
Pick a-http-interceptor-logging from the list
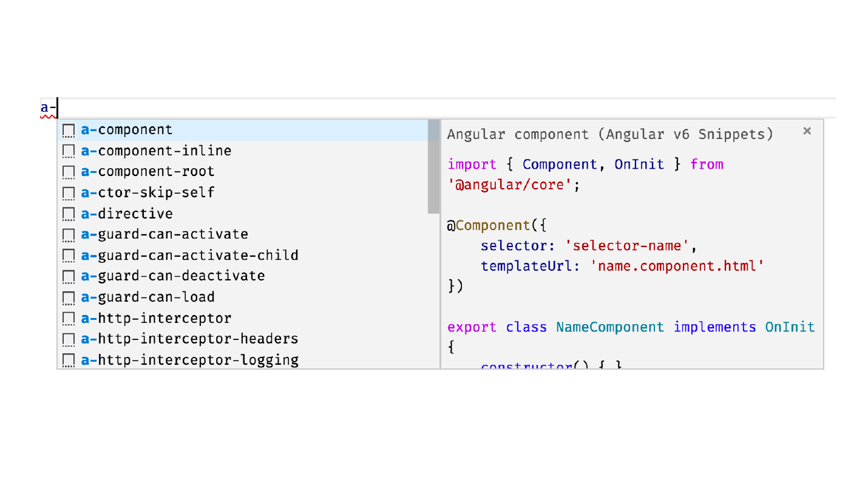click(x=243, y=359)
